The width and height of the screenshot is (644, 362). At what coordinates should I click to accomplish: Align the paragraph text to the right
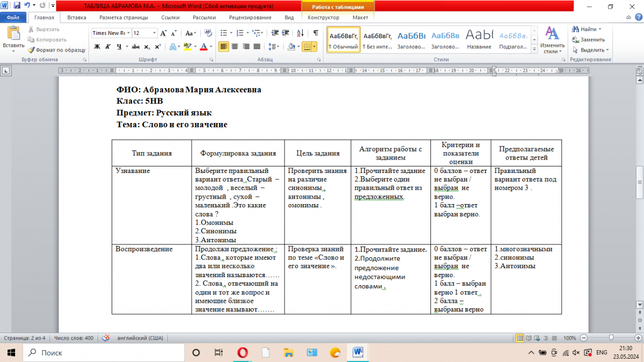point(246,47)
